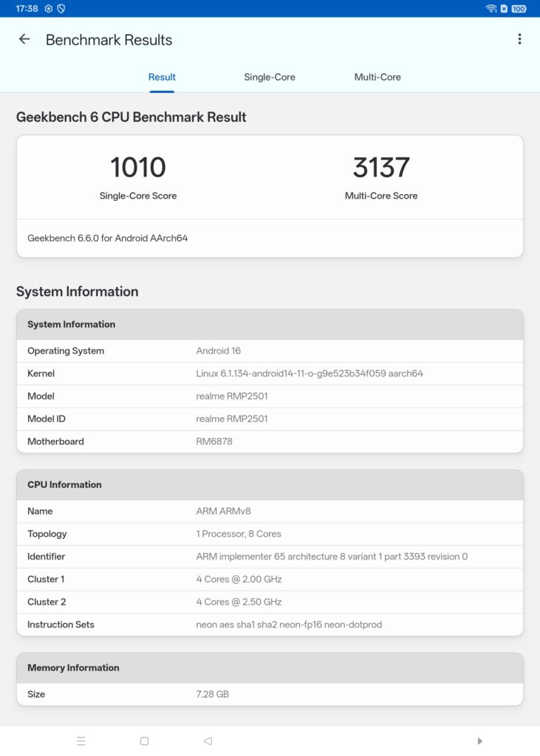Tap the back arrow to exit Benchmark Results
The width and height of the screenshot is (540, 756).
tap(24, 39)
